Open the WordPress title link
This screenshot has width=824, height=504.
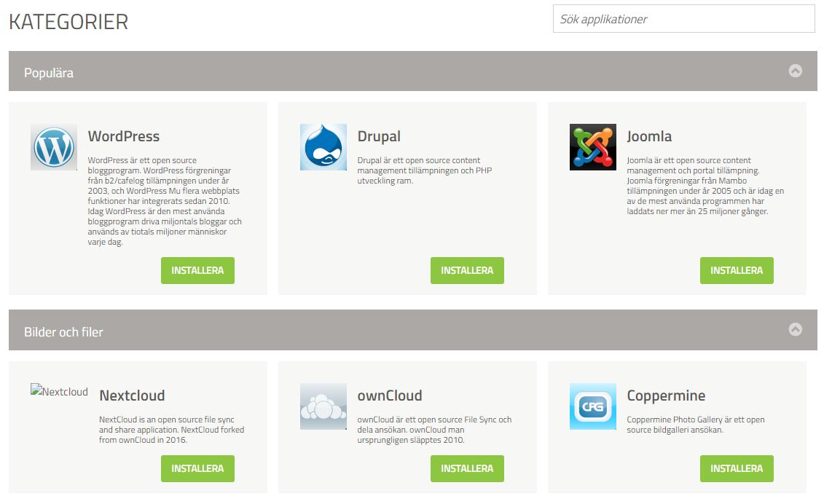click(x=124, y=137)
